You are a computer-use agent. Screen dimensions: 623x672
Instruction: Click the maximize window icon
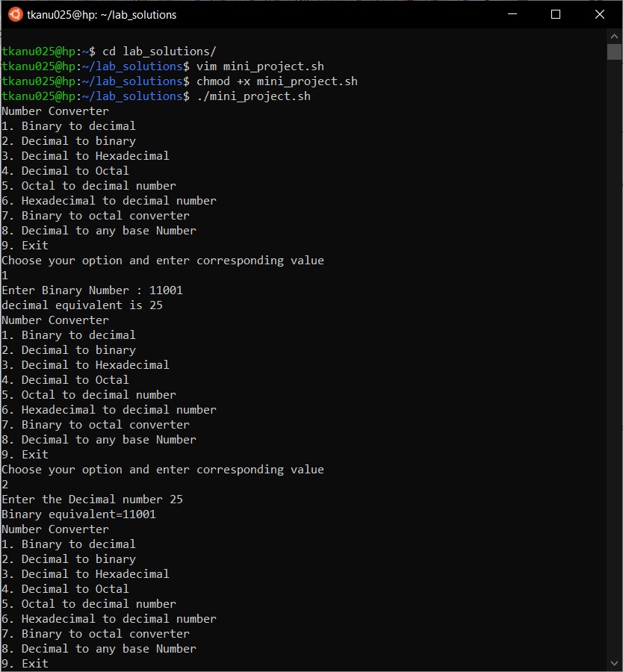554,14
